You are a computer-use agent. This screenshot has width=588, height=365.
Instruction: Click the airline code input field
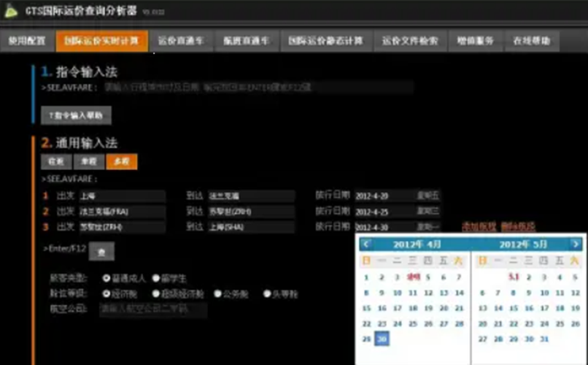153,309
